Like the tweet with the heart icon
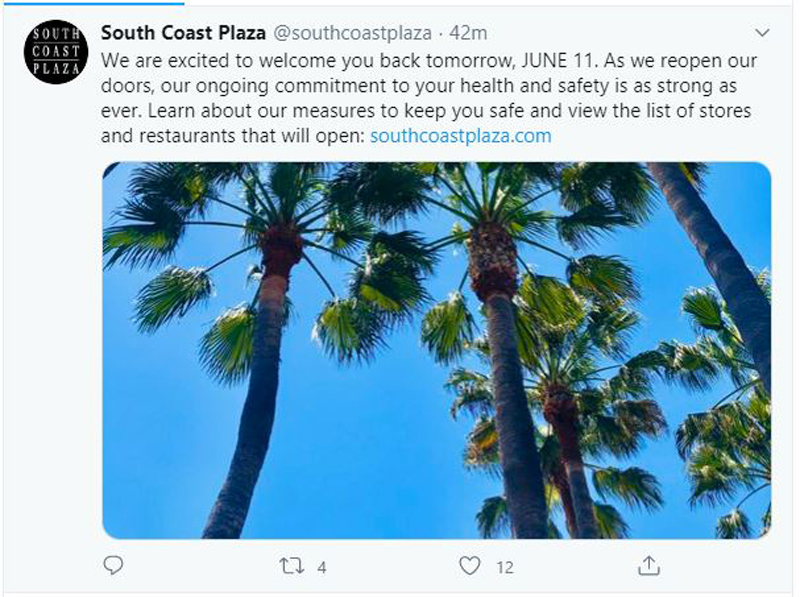This screenshot has height=597, width=800. (469, 566)
